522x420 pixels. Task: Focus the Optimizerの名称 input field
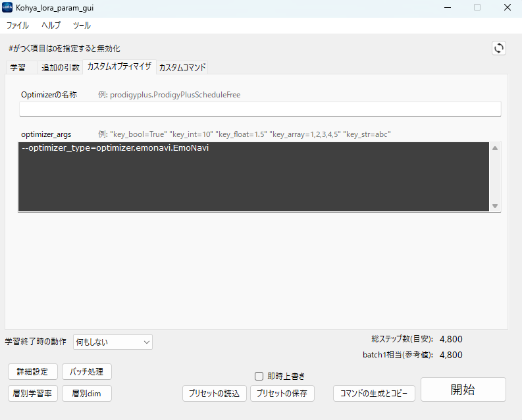pos(260,109)
